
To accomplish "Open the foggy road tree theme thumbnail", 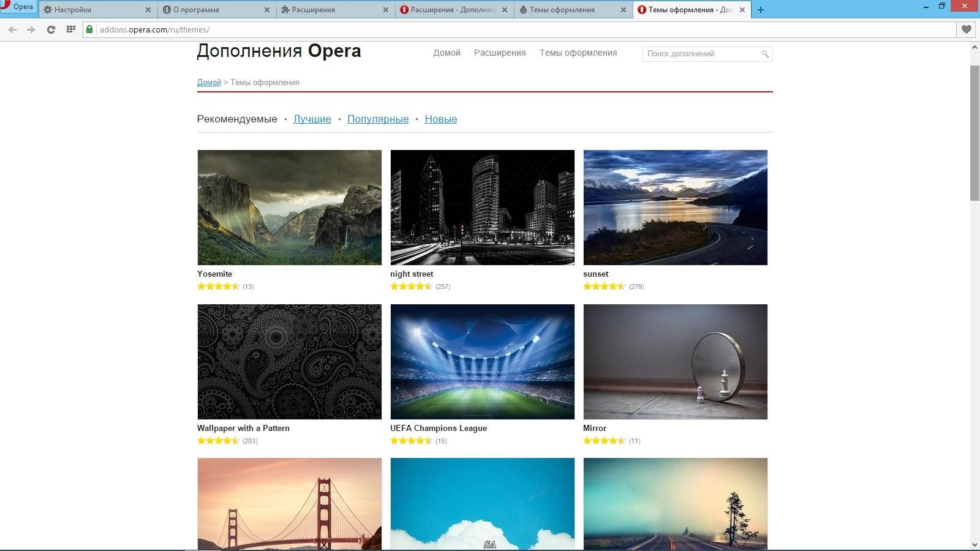I will 675,504.
